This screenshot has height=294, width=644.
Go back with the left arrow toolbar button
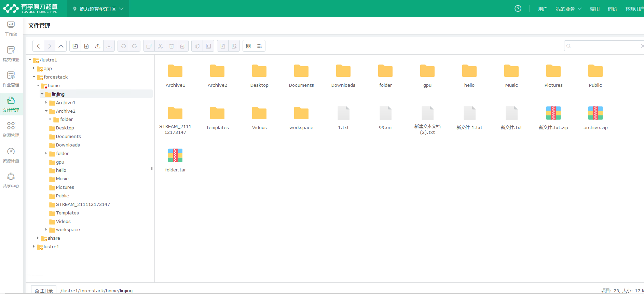click(x=38, y=46)
